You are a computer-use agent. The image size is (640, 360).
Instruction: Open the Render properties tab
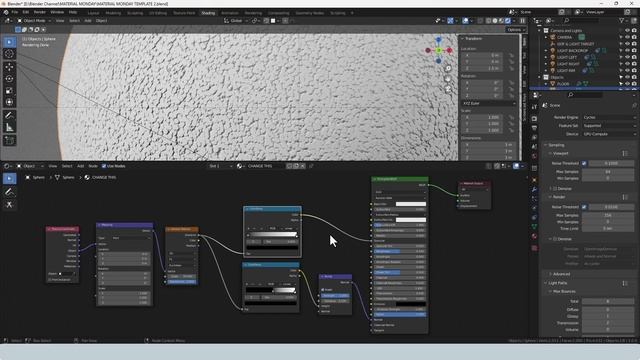pos(534,118)
